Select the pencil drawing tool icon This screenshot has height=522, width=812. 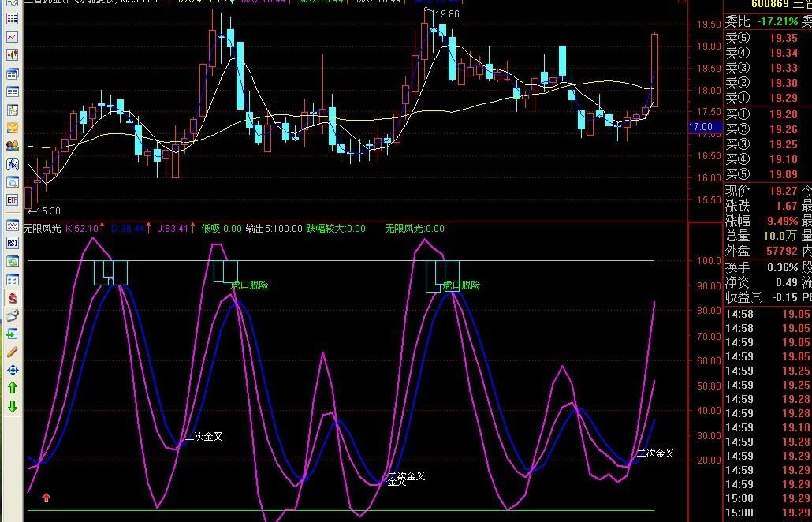click(12, 352)
